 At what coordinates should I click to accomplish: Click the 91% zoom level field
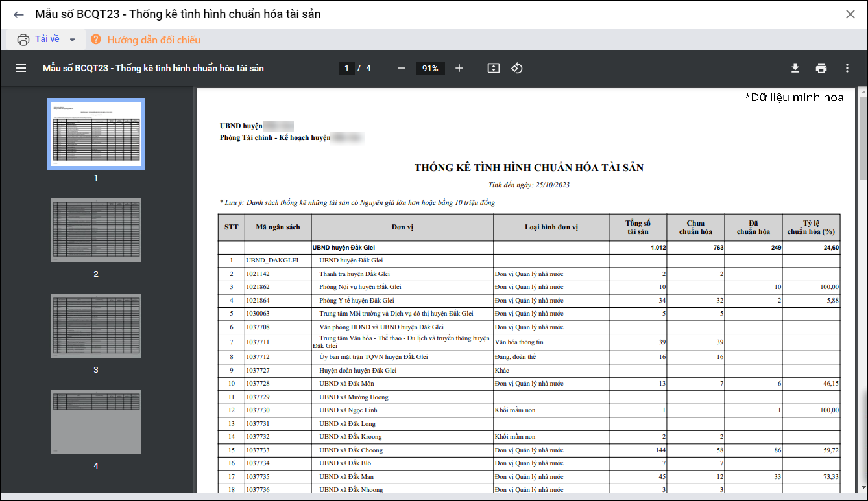click(x=430, y=68)
